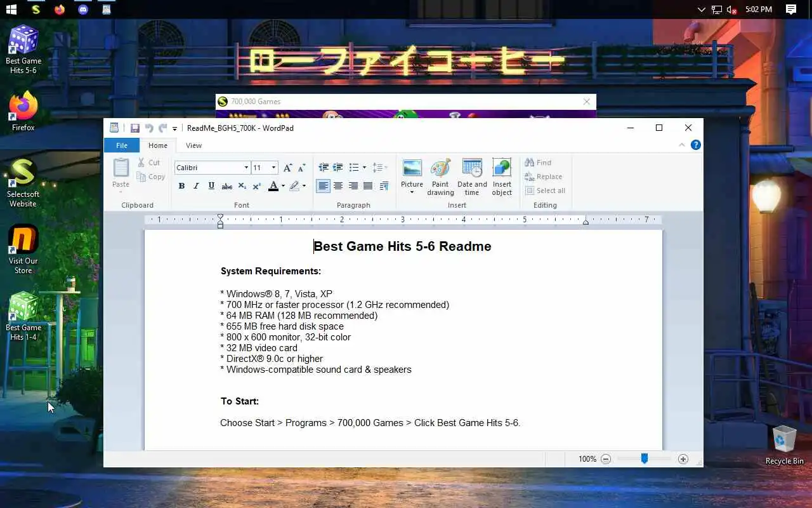
Task: Open WordPad Help question mark icon
Action: pos(696,145)
